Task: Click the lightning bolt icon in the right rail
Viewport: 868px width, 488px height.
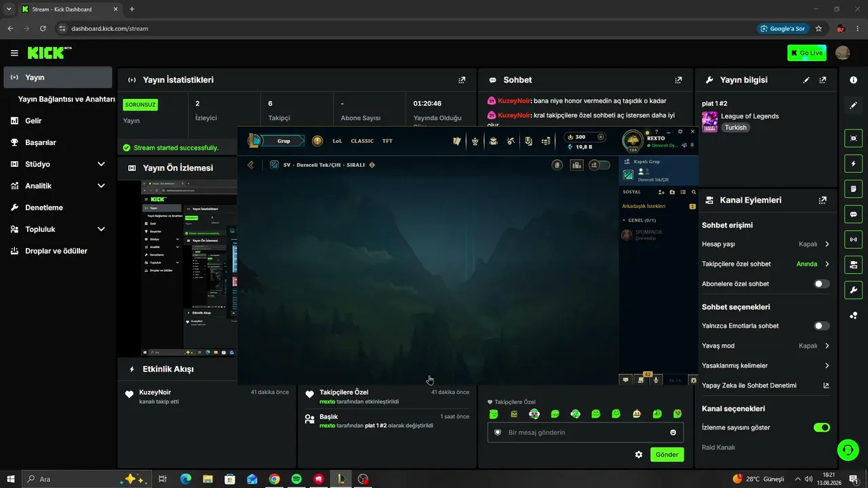Action: (x=853, y=164)
